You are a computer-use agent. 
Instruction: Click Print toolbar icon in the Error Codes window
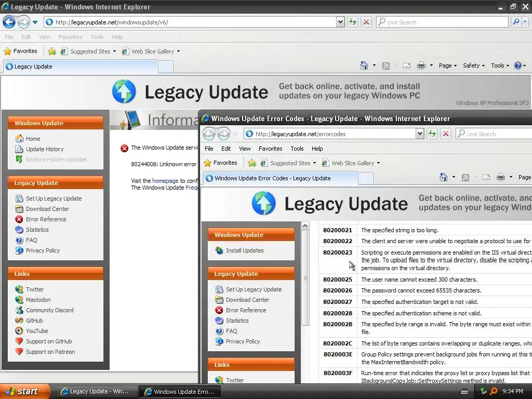click(x=500, y=177)
